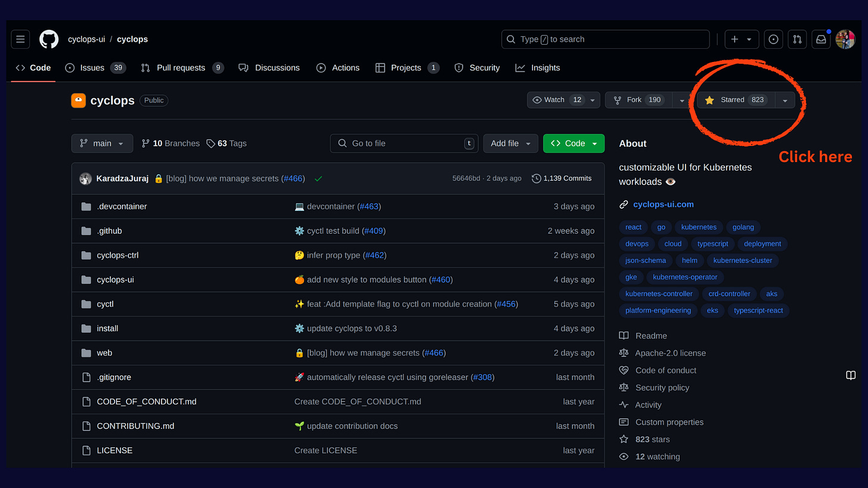
Task: Open the main branch selector dropdown
Action: (x=101, y=144)
